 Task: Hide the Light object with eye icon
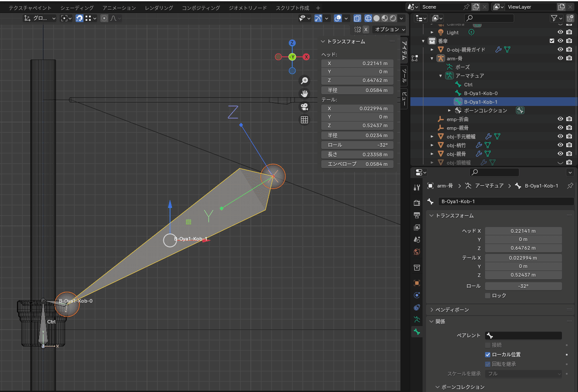560,32
